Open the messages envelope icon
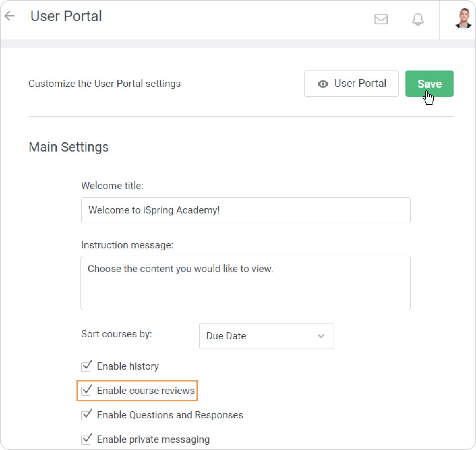Screen dimensions: 476x450 coord(381,19)
